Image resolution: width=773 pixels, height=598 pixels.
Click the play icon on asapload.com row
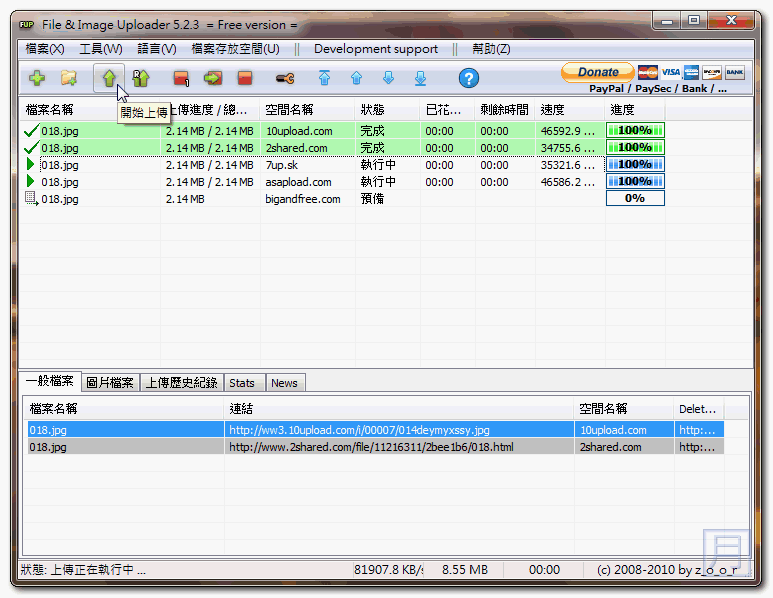coord(31,181)
